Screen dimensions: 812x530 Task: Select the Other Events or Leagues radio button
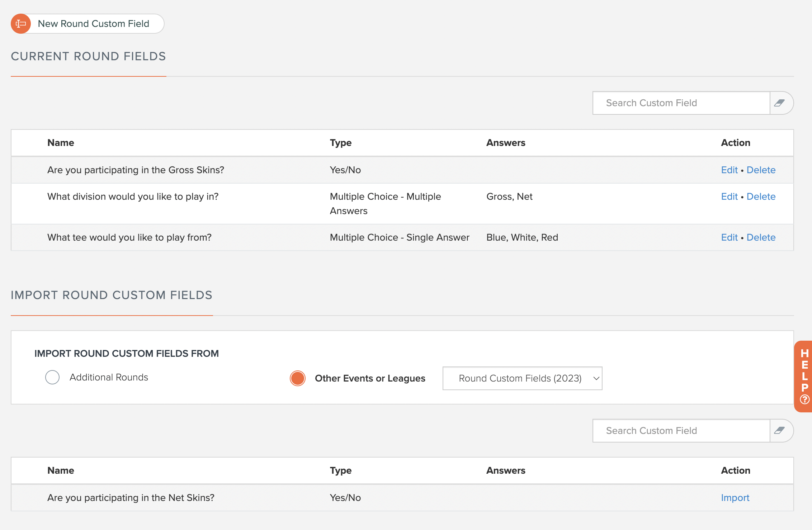(x=298, y=378)
